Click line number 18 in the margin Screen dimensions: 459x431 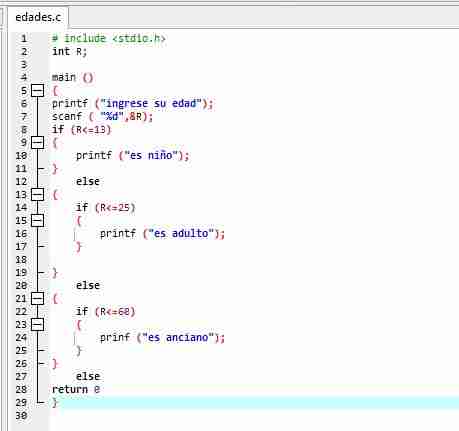[x=21, y=259]
